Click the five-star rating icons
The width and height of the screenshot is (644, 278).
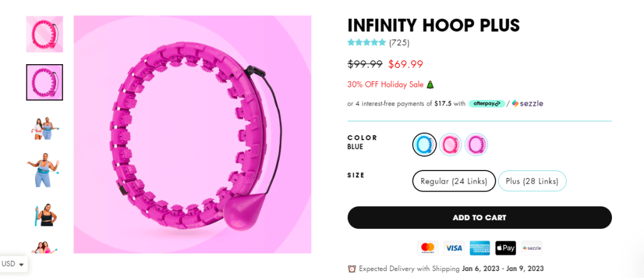tap(367, 43)
